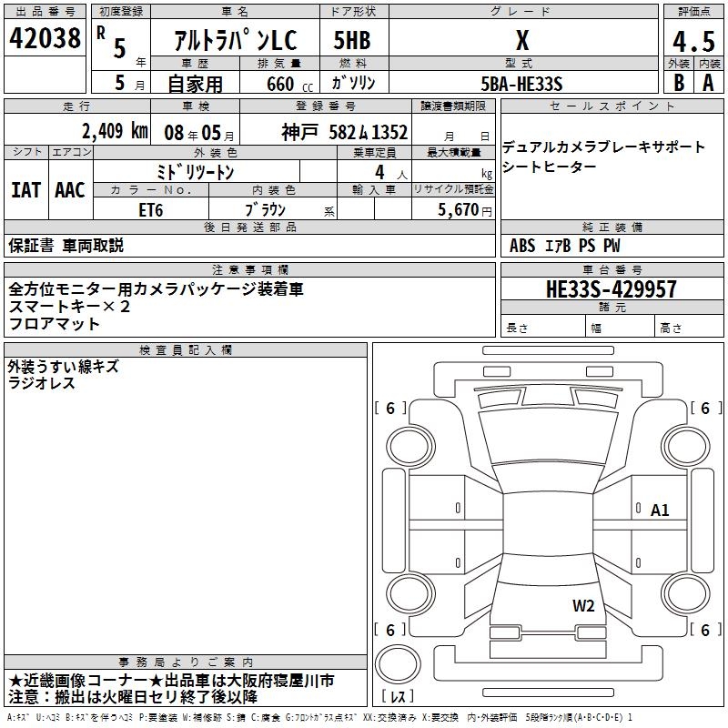
Task: Select the model code 5BA-HE33S
Action: pyautogui.click(x=521, y=84)
